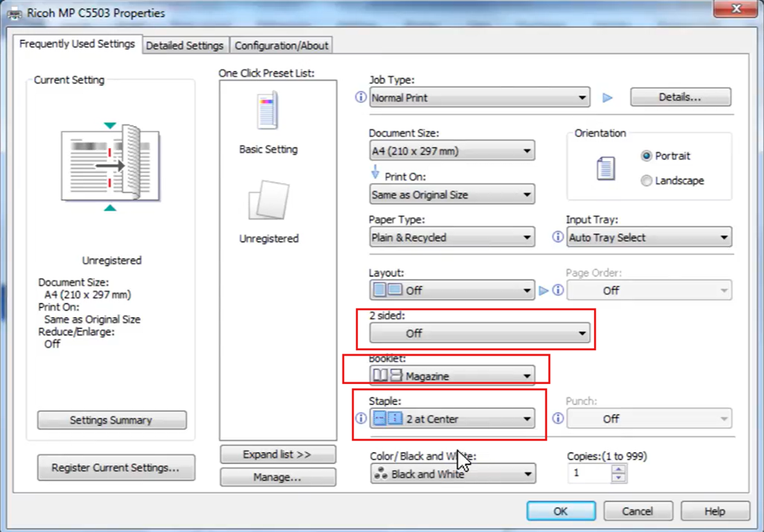The height and width of the screenshot is (532, 764).
Task: Decrease copies with the down arrow
Action: 619,478
